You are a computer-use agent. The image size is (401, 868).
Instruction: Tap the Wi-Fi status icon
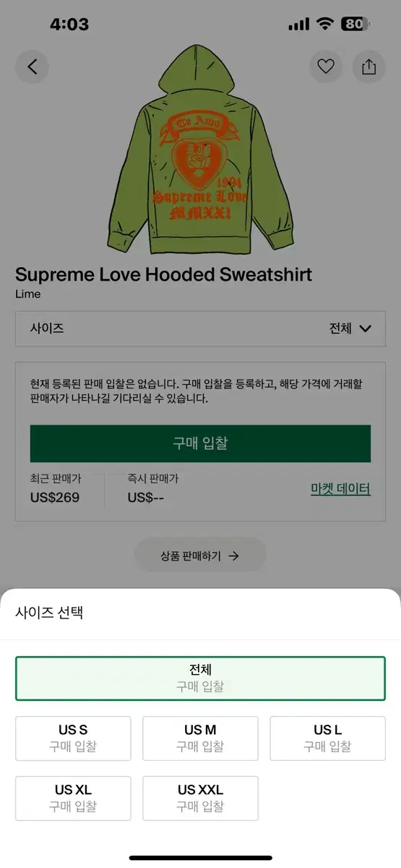(324, 24)
